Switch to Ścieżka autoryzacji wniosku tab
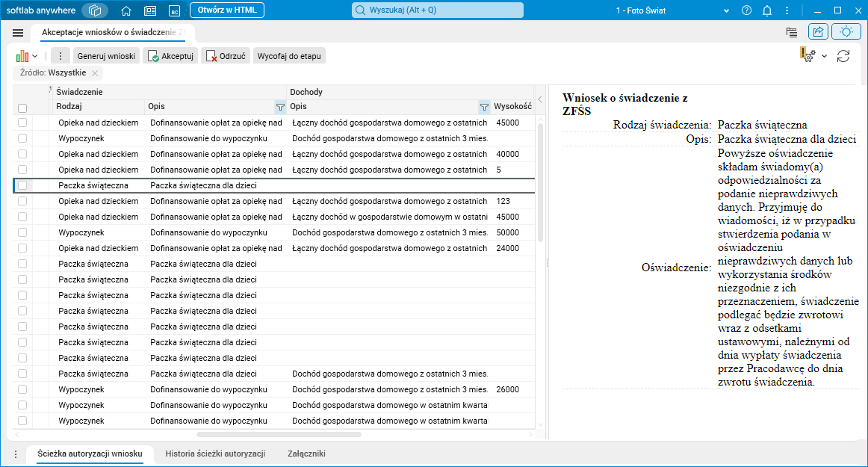The height and width of the screenshot is (467, 868). pyautogui.click(x=90, y=454)
